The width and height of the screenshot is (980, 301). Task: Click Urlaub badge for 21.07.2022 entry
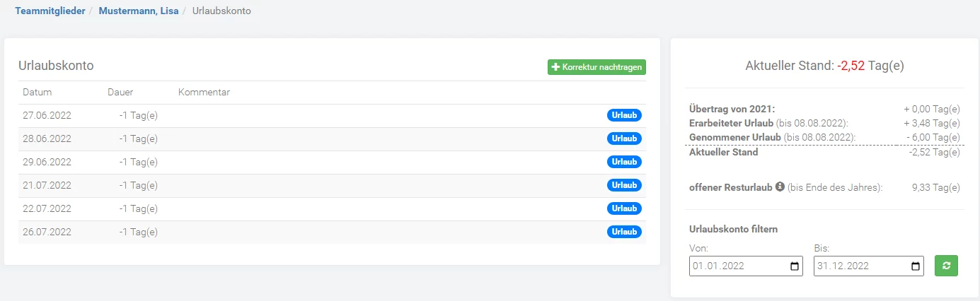624,185
